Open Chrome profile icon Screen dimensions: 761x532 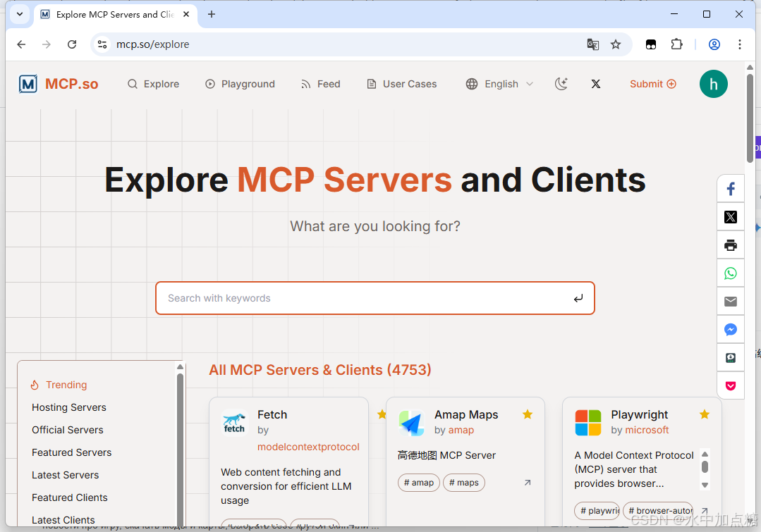(x=714, y=44)
